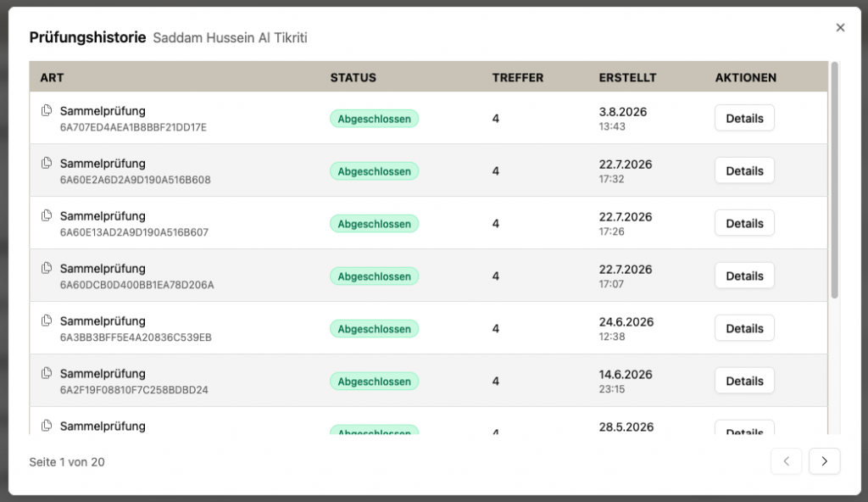Image resolution: width=868 pixels, height=502 pixels.
Task: Click copy icon of the 28.5.2026 Sammelprüfung
Action: pos(47,426)
